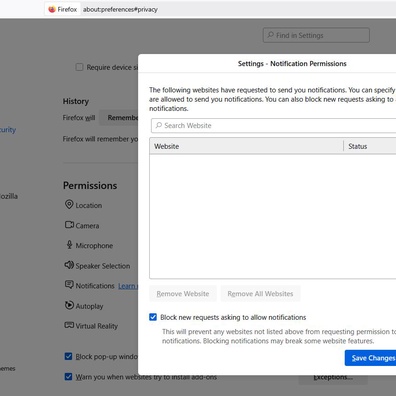This screenshot has width=396, height=396.
Task: Toggle the Block pop-up windows checkbox
Action: [x=68, y=356]
